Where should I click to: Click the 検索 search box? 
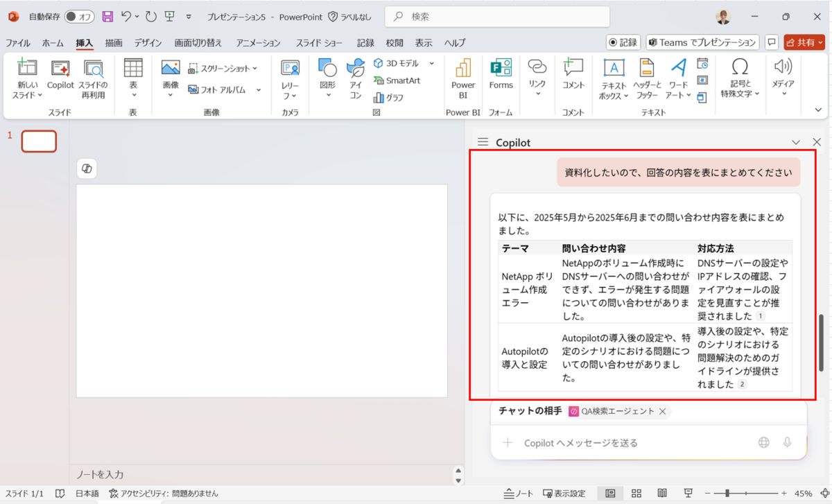click(x=496, y=16)
